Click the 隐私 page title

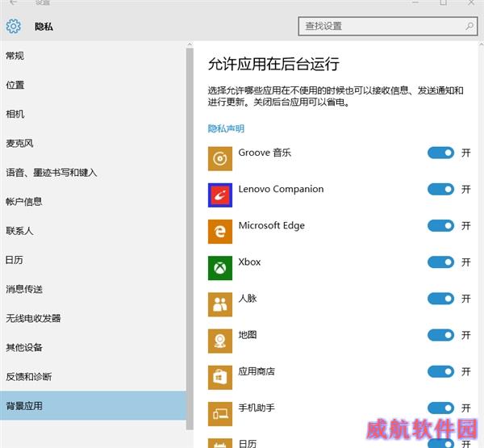tap(44, 27)
